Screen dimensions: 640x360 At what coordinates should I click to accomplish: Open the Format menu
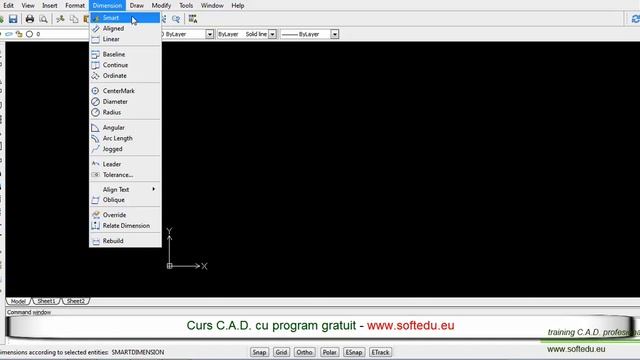click(75, 6)
